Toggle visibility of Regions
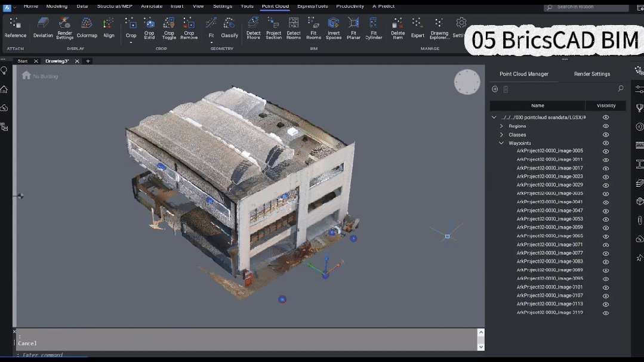 605,126
